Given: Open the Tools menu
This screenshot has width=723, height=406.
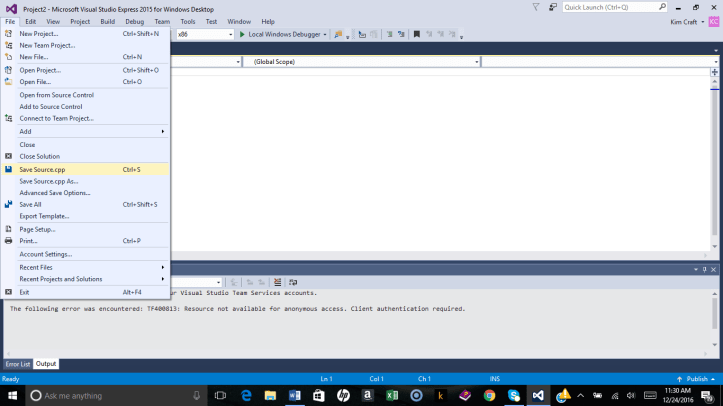Looking at the screenshot, I should coord(188,22).
